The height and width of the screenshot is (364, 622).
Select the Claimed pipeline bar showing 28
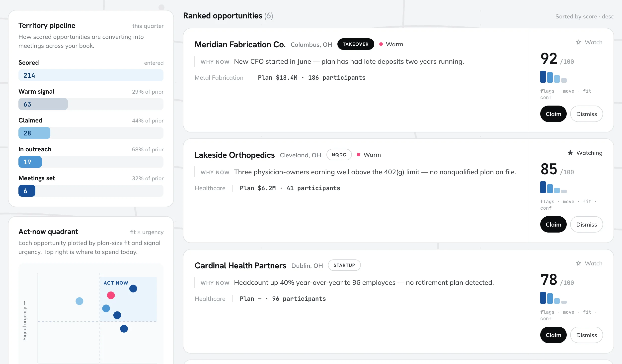tap(34, 133)
